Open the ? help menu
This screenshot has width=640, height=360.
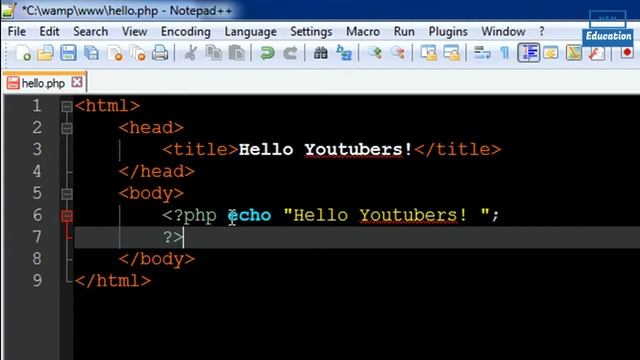point(542,31)
